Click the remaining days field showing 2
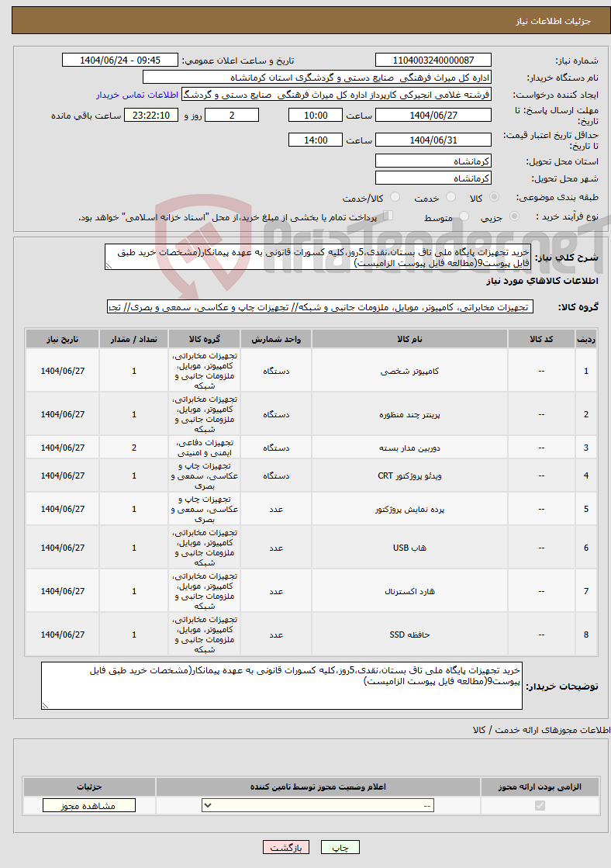 (232, 115)
